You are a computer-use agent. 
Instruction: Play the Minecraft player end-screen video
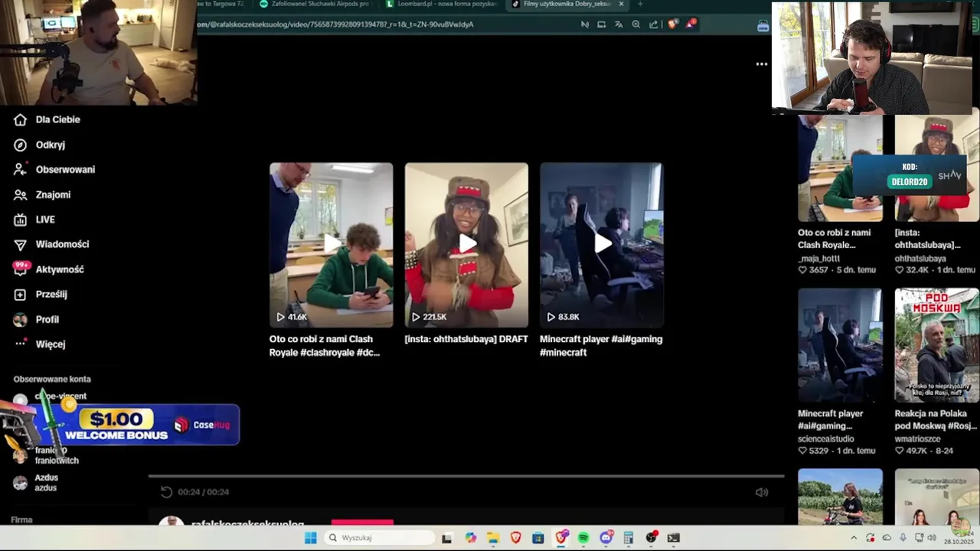[601, 245]
